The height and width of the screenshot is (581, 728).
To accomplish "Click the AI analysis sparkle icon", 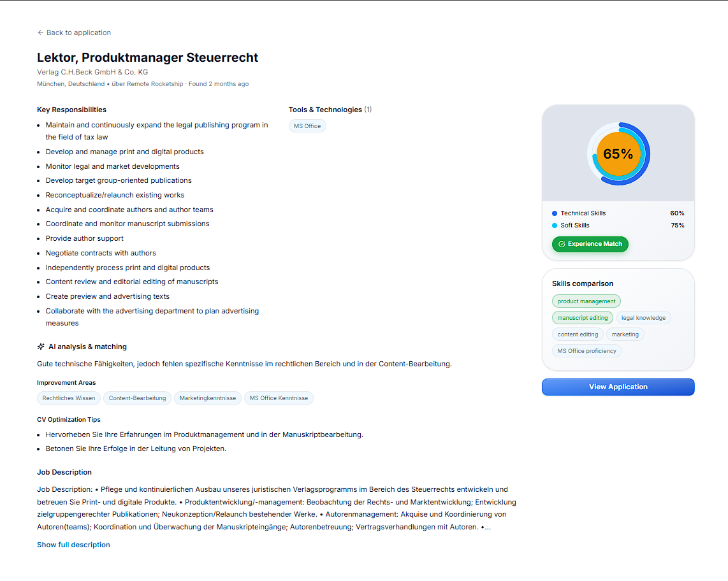I will pyautogui.click(x=41, y=347).
